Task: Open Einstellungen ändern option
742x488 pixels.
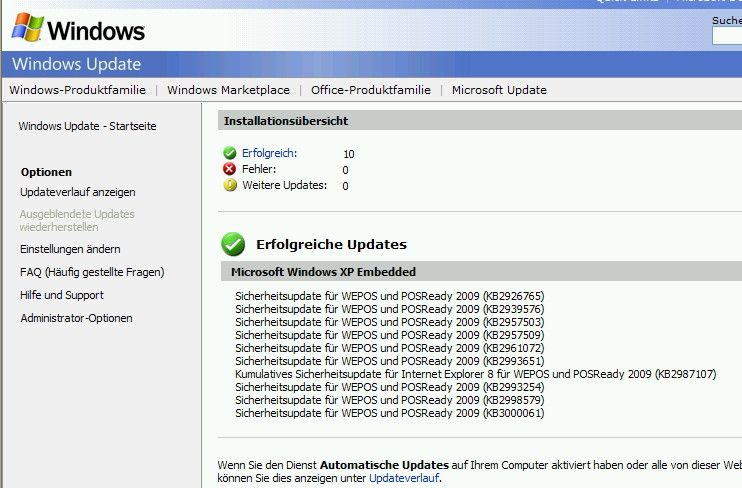Action: coord(70,249)
